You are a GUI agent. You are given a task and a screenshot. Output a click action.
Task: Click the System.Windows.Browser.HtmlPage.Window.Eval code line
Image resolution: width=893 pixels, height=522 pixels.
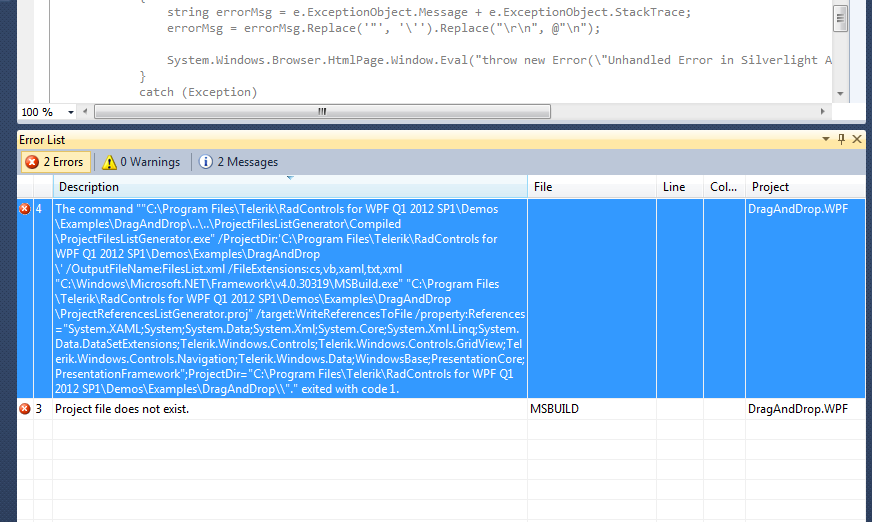point(499,60)
